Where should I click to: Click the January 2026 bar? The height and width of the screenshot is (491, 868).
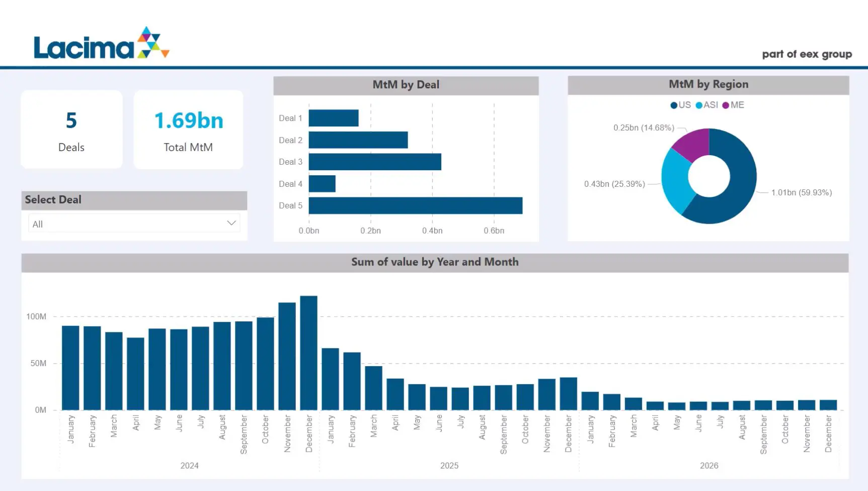(590, 401)
